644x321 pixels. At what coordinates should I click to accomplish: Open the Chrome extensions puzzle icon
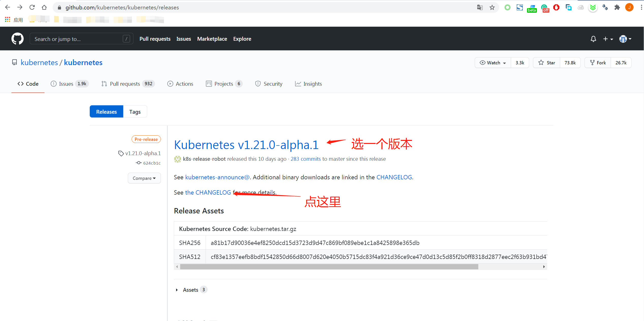[617, 7]
